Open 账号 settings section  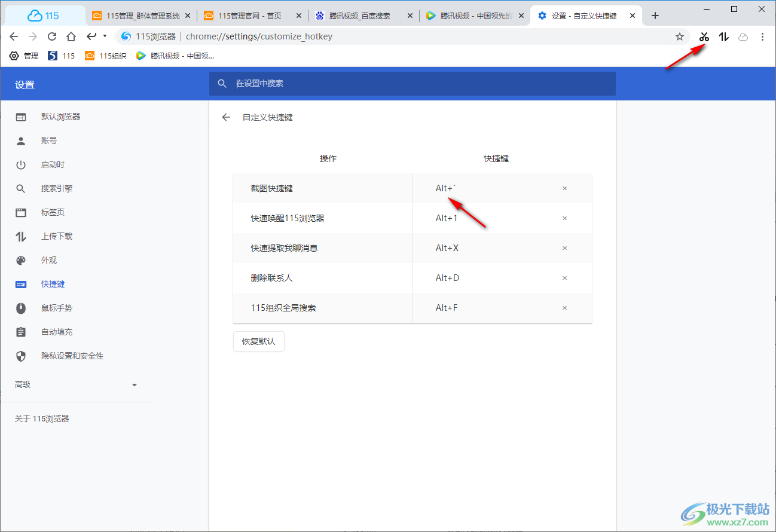tap(49, 140)
